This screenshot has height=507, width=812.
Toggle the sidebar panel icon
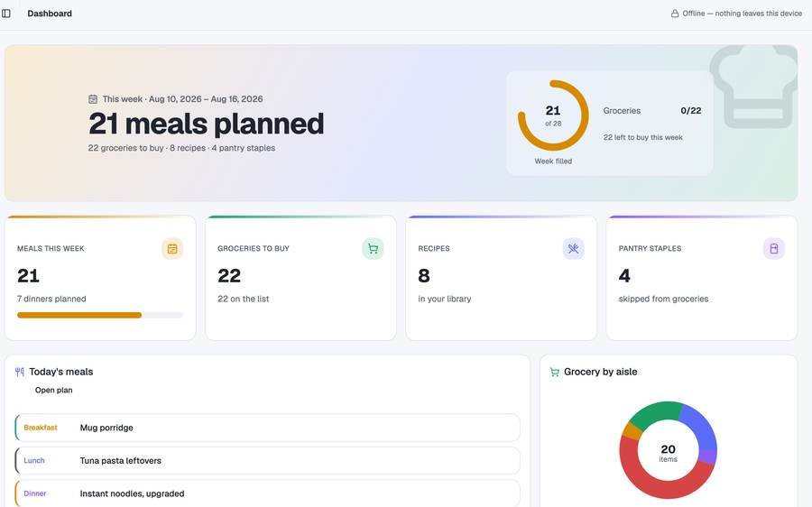(6, 14)
